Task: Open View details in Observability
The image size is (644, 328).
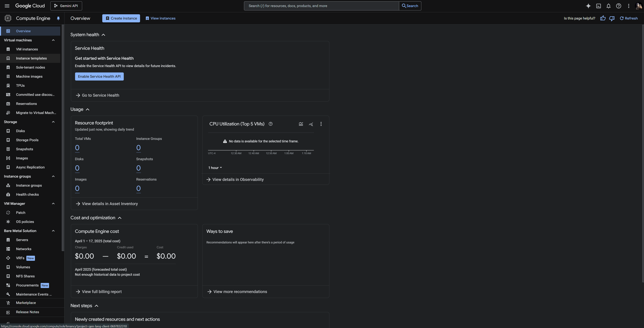Action: [x=235, y=179]
